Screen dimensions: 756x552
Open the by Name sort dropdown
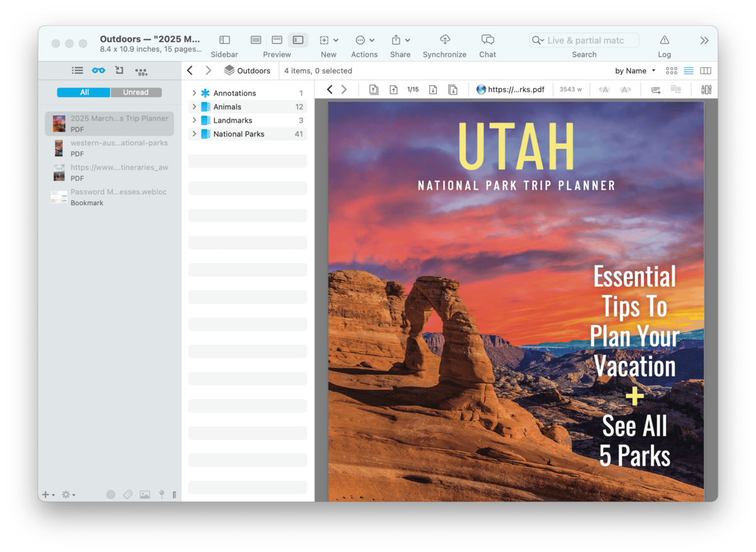pos(635,71)
